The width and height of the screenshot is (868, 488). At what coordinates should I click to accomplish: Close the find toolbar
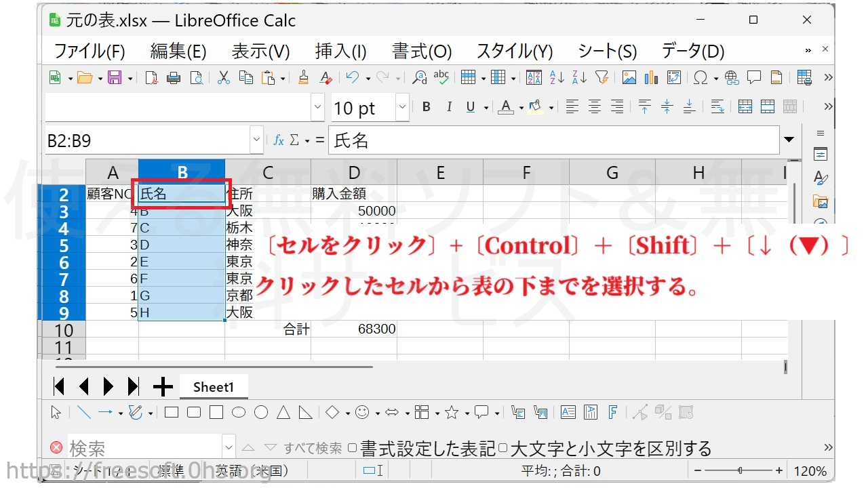56,448
